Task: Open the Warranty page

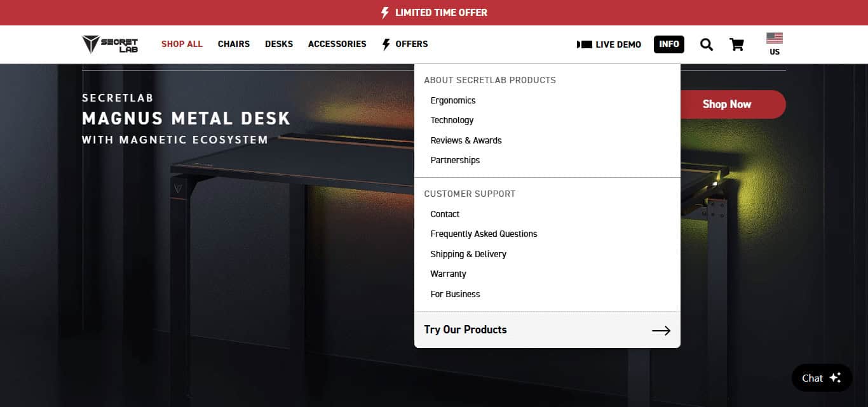Action: pos(448,274)
